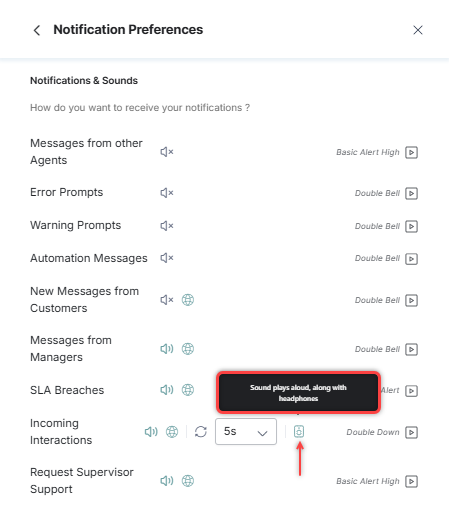
Task: Click the loudspeaker device icon under the tooltip
Action: (299, 432)
